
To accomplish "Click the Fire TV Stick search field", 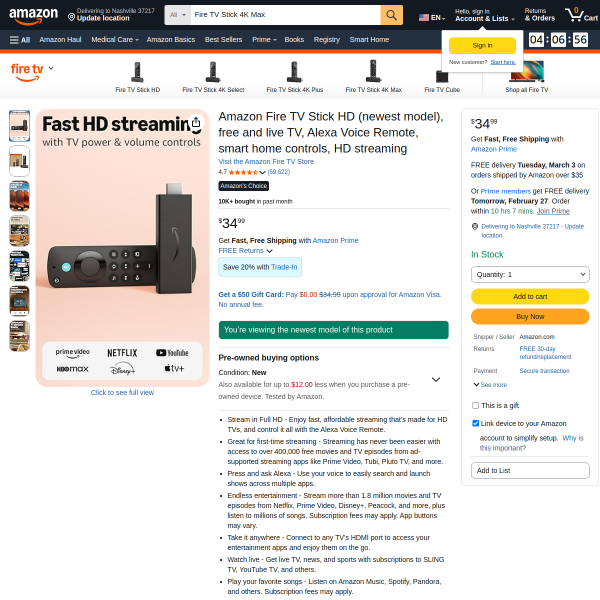I will tap(285, 15).
